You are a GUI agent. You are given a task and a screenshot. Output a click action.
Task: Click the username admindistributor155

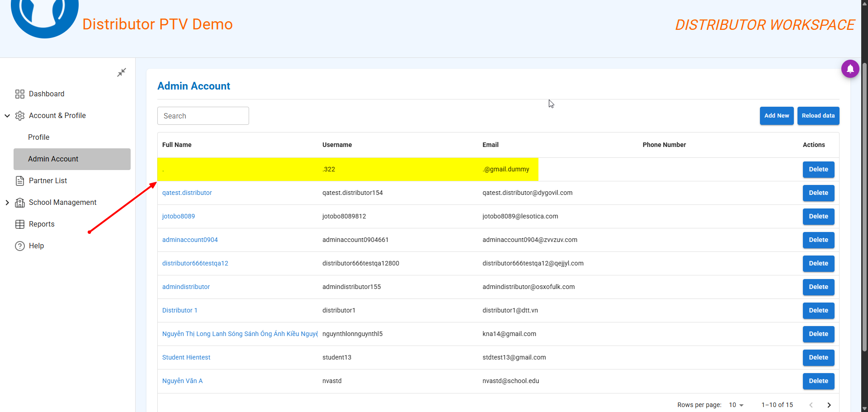(351, 287)
